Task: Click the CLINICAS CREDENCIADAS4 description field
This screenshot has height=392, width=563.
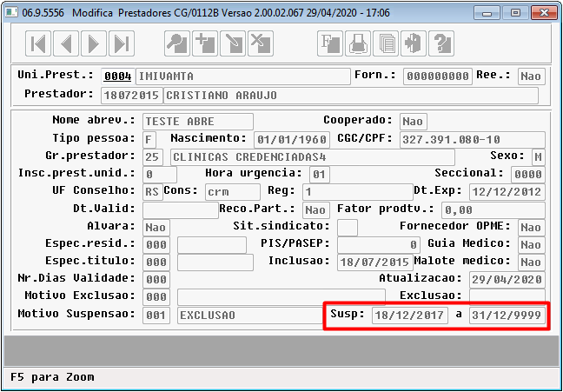Action: 313,157
